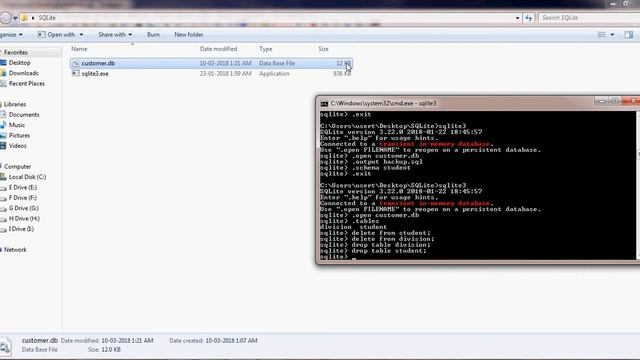
Task: Click the 'Data Base File' type cell
Action: click(277, 63)
